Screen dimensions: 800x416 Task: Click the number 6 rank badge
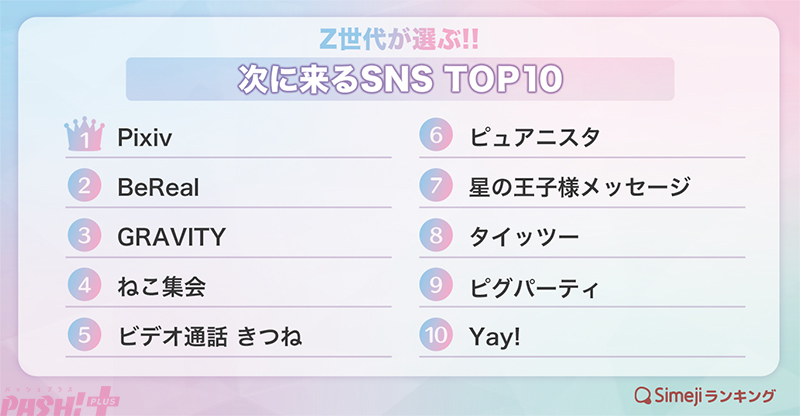tap(437, 137)
